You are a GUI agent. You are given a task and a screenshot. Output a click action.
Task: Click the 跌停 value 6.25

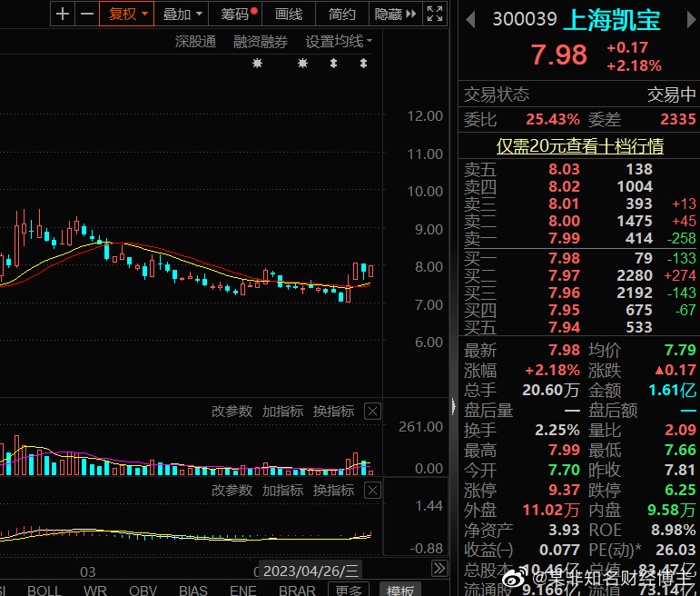pos(680,490)
